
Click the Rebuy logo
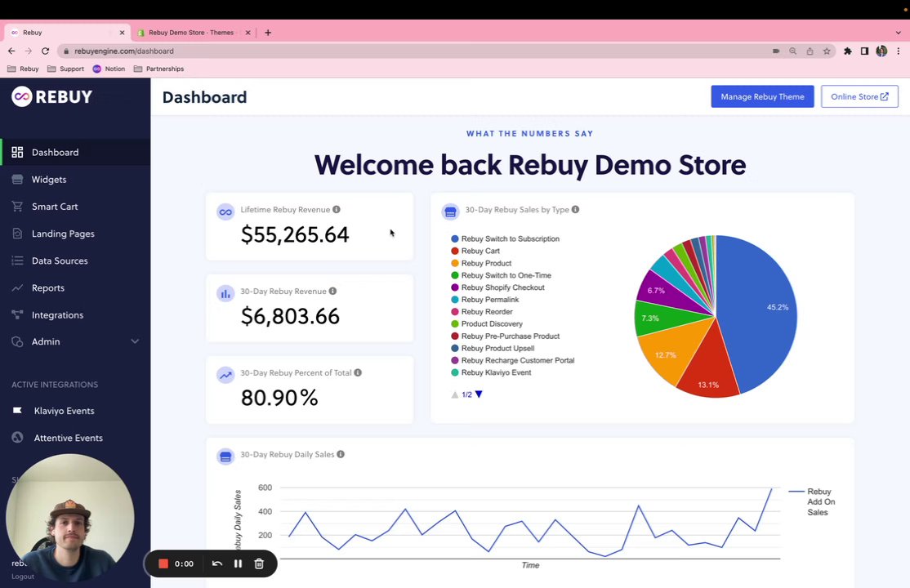coord(51,96)
